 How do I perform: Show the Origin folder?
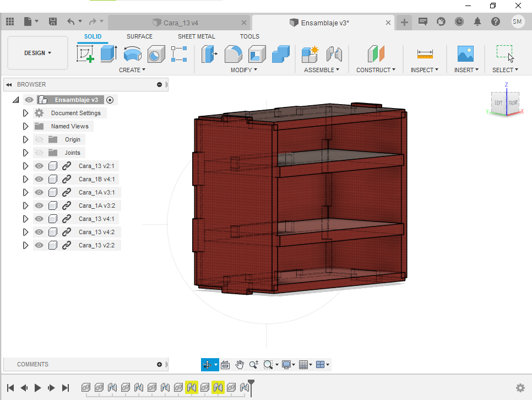(39, 139)
